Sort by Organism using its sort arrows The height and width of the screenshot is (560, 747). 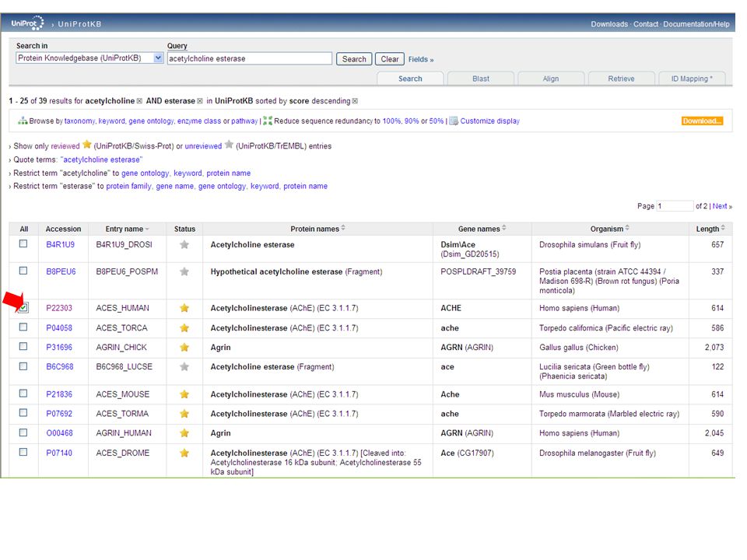[x=627, y=228]
